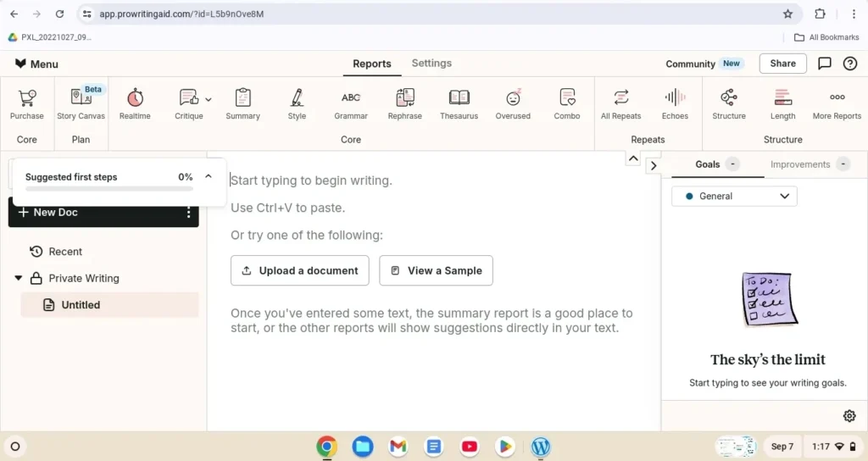Open the PXL_20221027 bookmark

[50, 37]
